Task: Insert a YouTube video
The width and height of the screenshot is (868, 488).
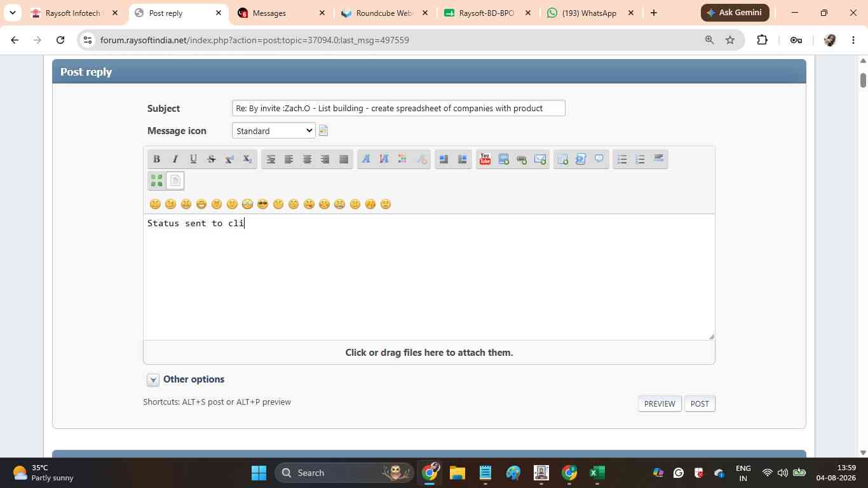Action: [485, 159]
